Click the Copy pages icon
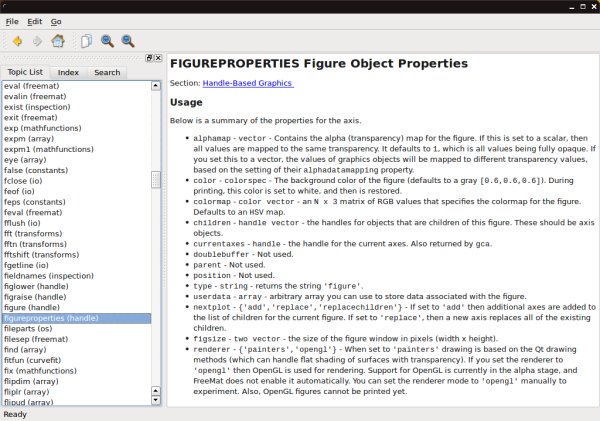600x421 pixels. [x=86, y=41]
